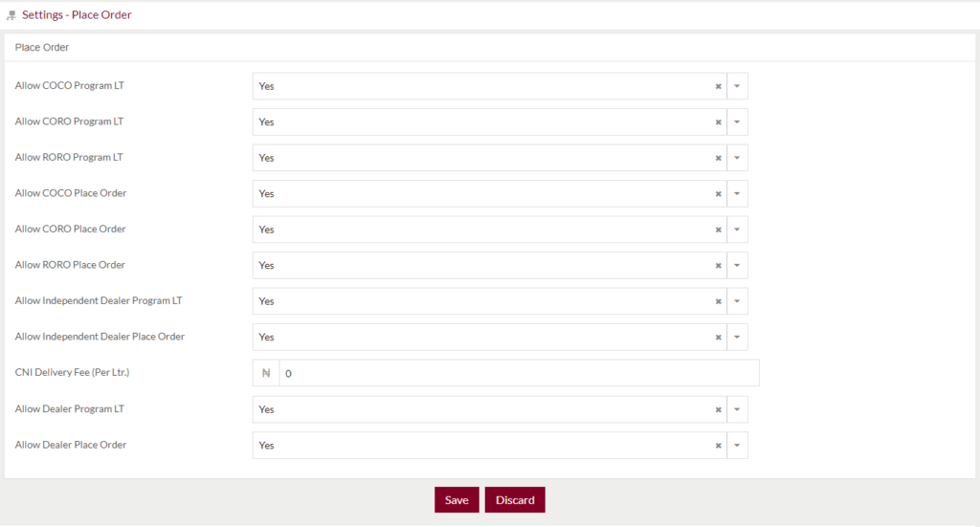The width and height of the screenshot is (980, 527).
Task: Remove Yes from Allow RORO Program LT
Action: 718,159
